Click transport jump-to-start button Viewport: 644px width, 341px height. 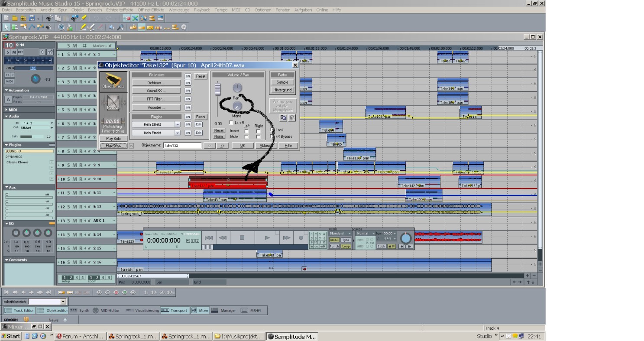[x=209, y=237]
